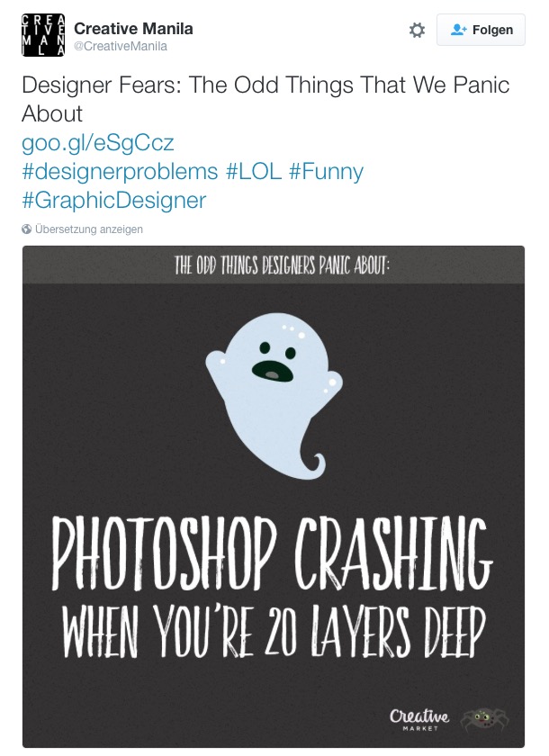The height and width of the screenshot is (756, 549).
Task: Show translation via Übersetzung anzeigen
Action: [88, 229]
